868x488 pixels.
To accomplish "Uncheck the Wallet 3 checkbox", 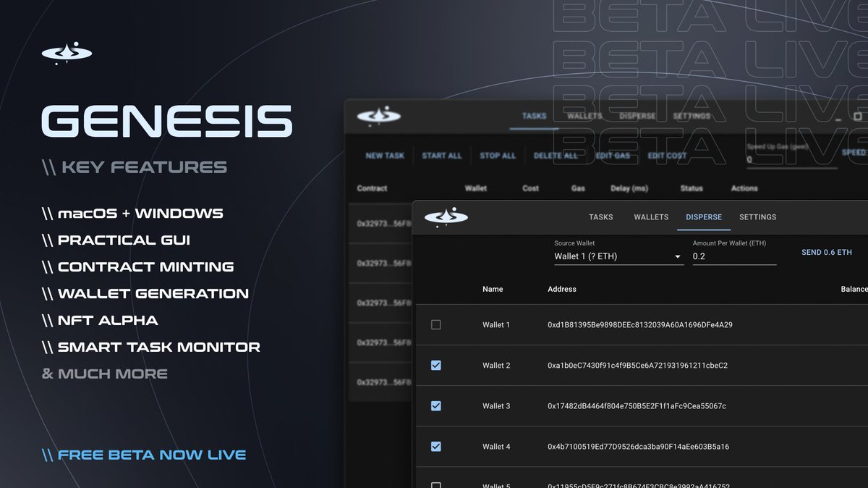I will (x=435, y=406).
